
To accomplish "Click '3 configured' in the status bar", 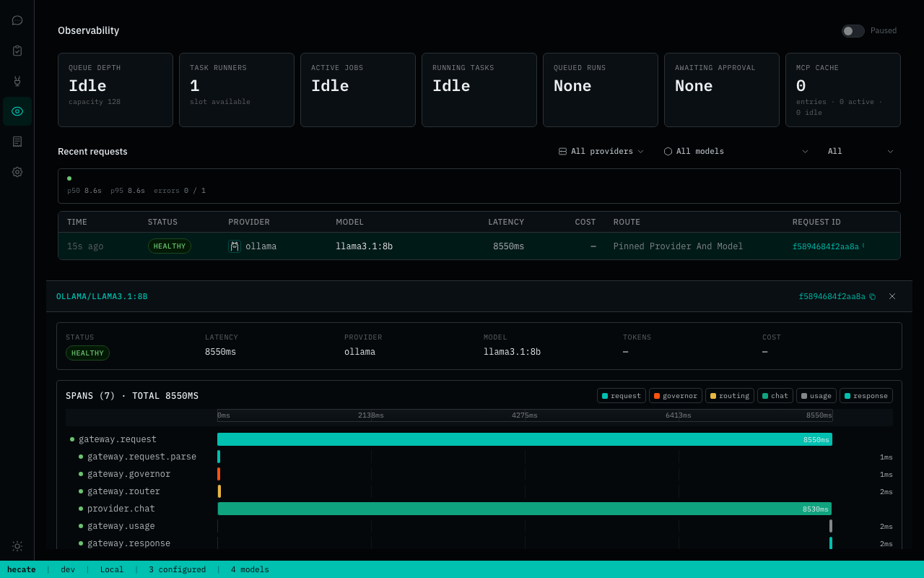I will click(x=177, y=569).
